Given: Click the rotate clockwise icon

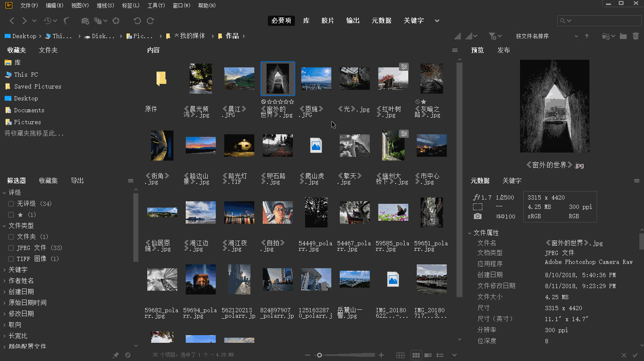Looking at the screenshot, I should click(x=151, y=20).
